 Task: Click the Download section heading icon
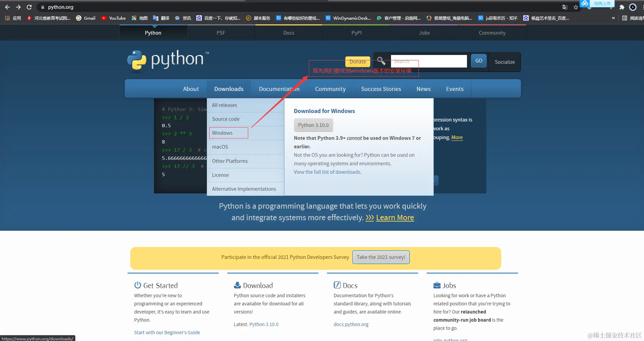pyautogui.click(x=237, y=285)
